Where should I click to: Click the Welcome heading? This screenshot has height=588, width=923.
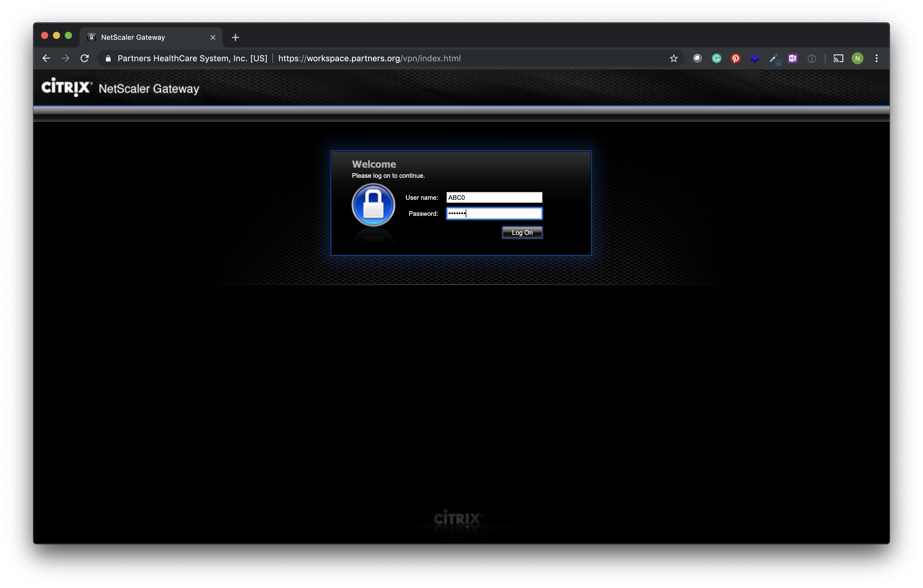[374, 164]
